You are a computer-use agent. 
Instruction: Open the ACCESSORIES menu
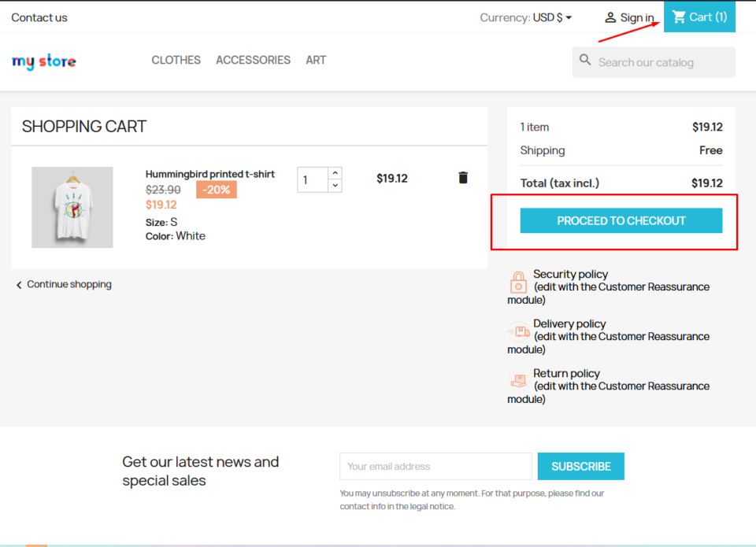[x=253, y=60]
